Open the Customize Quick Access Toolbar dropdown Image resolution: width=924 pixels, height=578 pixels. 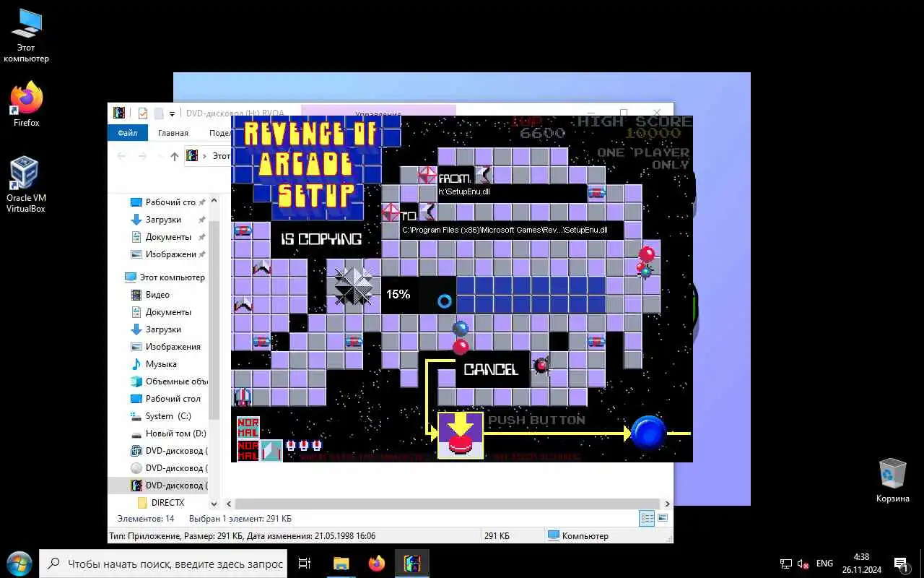[172, 113]
